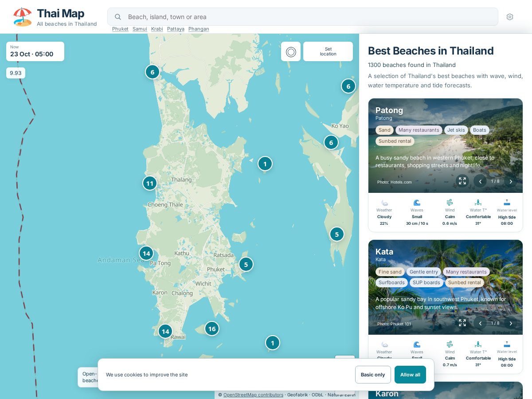This screenshot has width=532, height=399.
Task: Click Patong card water level icon
Action: [507, 203]
